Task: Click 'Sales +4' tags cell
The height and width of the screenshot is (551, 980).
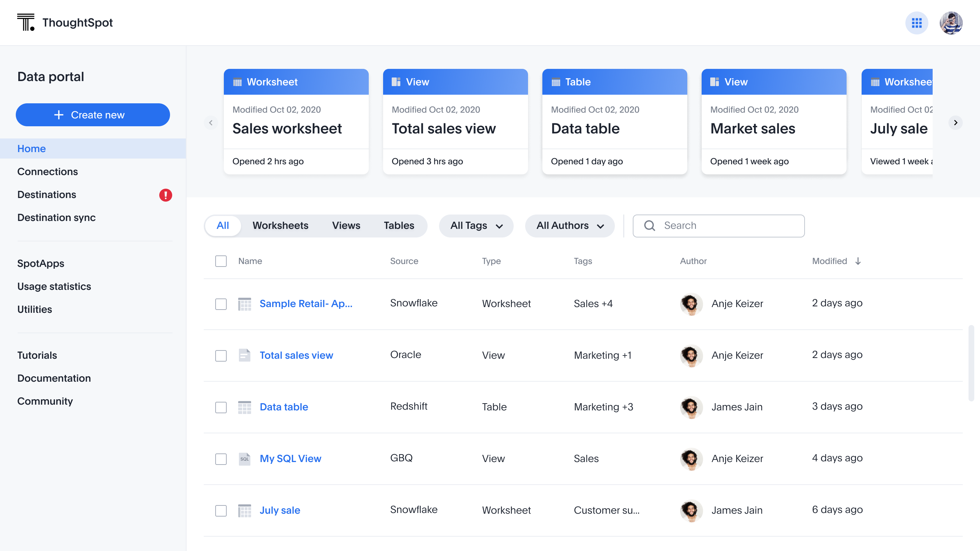Action: (x=593, y=303)
